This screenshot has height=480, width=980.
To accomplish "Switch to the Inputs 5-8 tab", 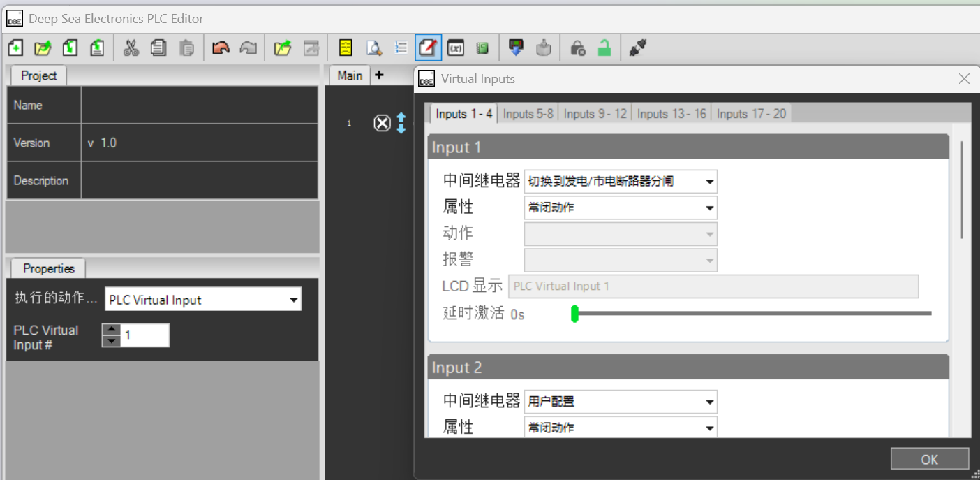I will coord(528,113).
